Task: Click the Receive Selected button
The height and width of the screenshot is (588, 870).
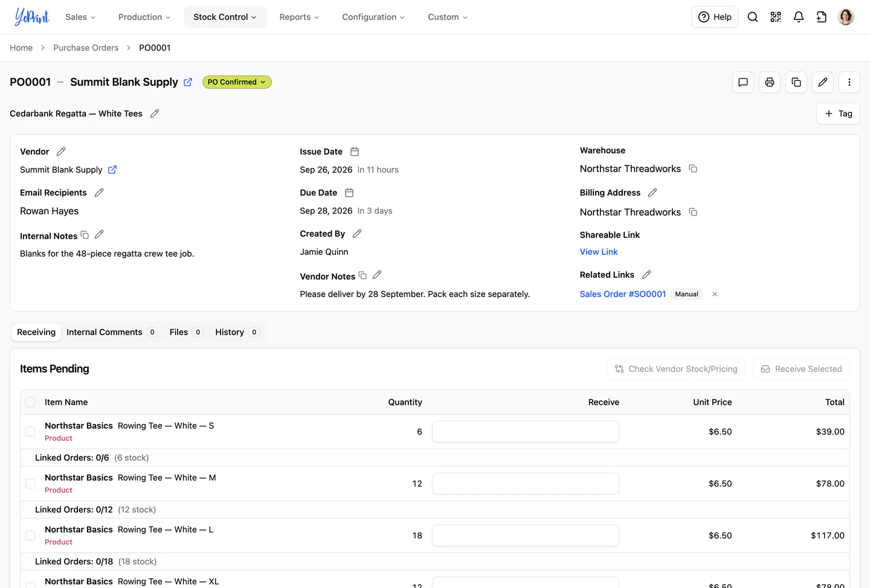Action: pos(801,369)
